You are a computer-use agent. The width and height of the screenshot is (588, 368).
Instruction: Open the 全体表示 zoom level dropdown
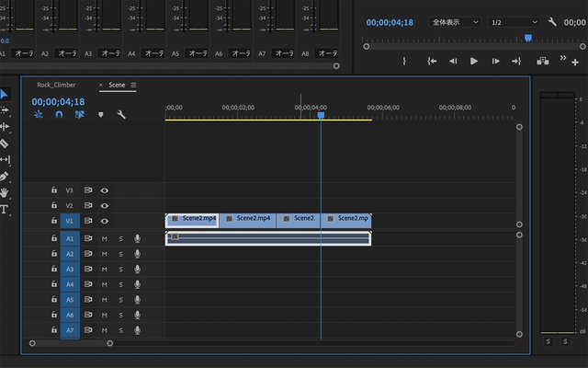point(455,22)
